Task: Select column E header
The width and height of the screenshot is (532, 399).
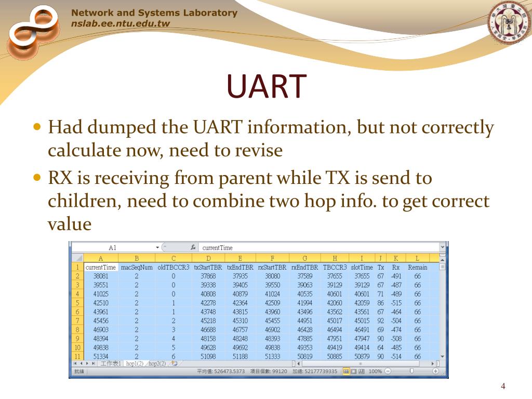Action: (x=240, y=258)
